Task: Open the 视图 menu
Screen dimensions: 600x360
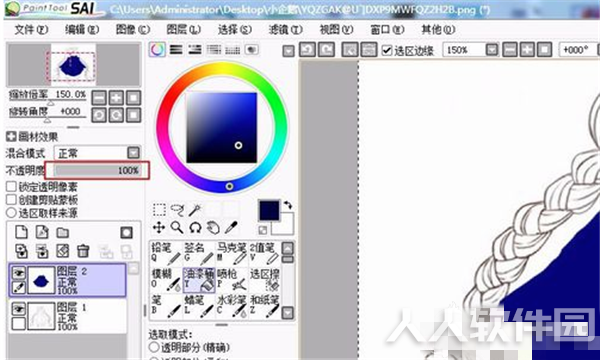Action: (336, 29)
